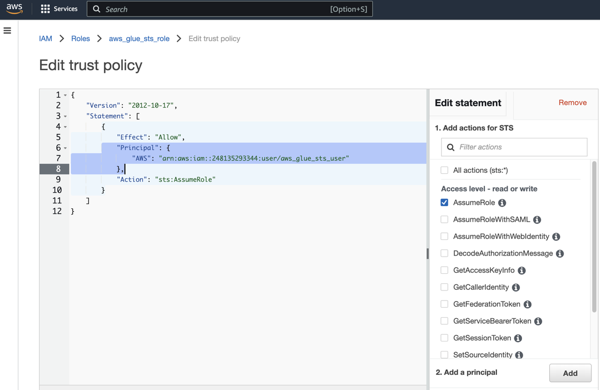Open info icon next to AssumeRoleWithSAML
Screen dimensions: 600x390
537,220
